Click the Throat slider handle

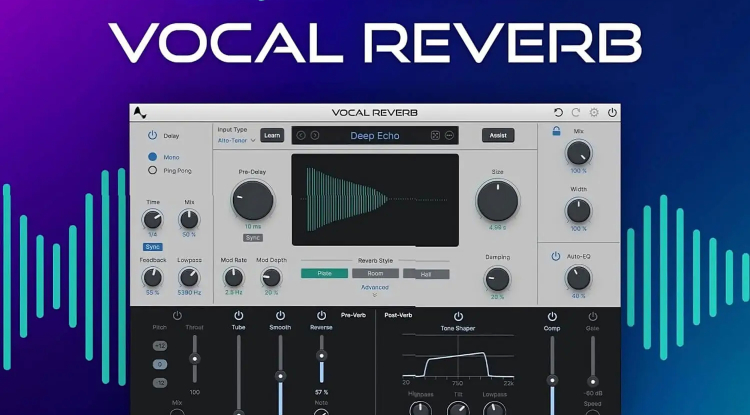(194, 359)
